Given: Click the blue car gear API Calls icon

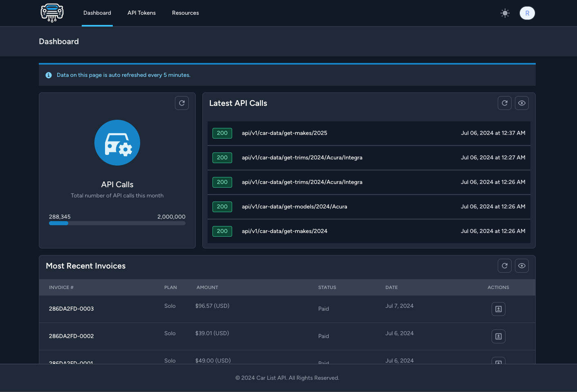Looking at the screenshot, I should tap(117, 143).
